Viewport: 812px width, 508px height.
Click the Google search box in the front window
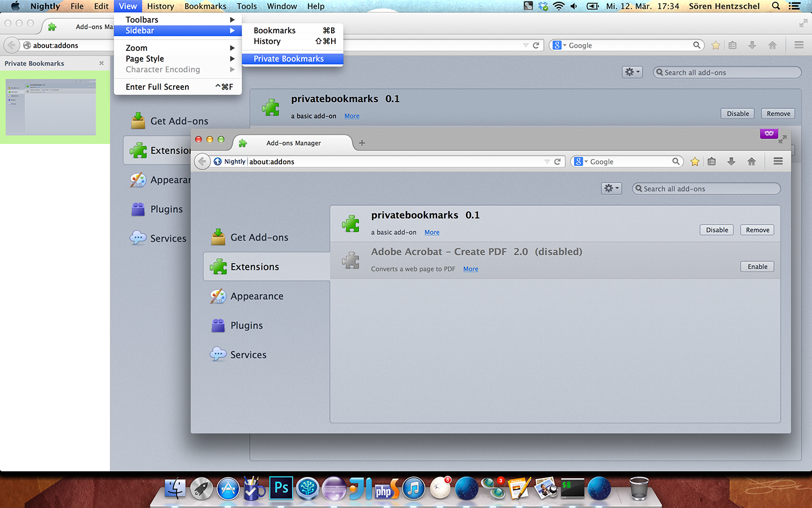627,161
